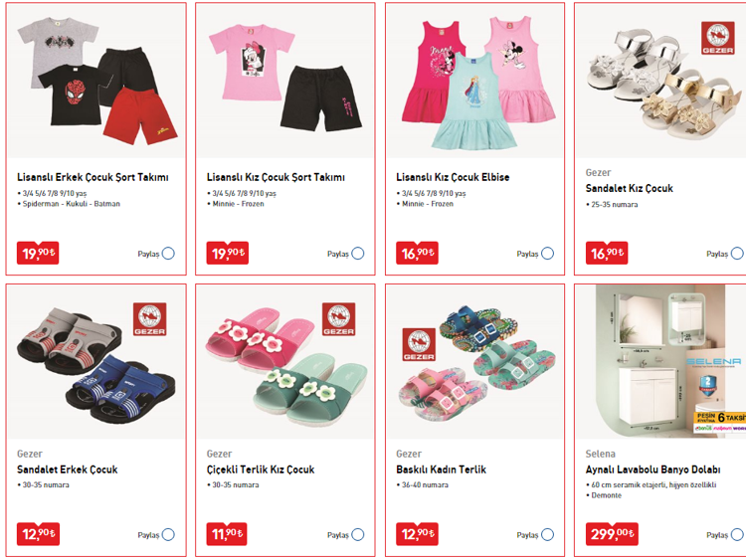Select Paylaş circle for Baskılı Kadın Terlik
Image resolution: width=746 pixels, height=560 pixels.
[548, 534]
